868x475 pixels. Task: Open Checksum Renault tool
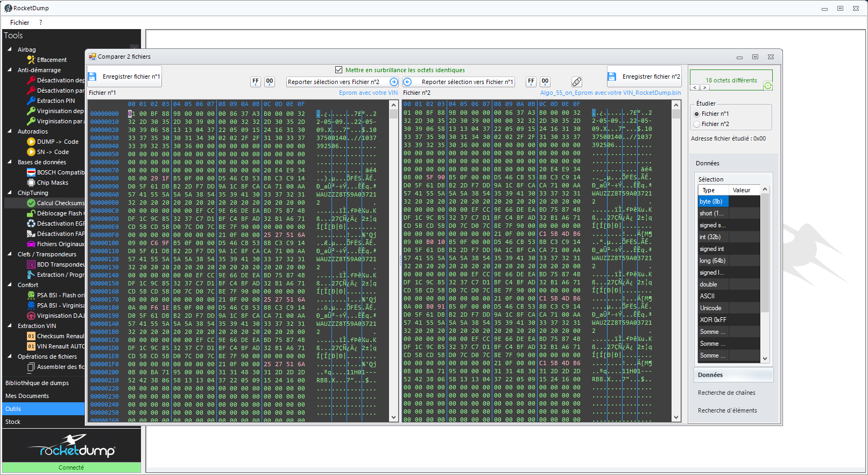pyautogui.click(x=56, y=336)
